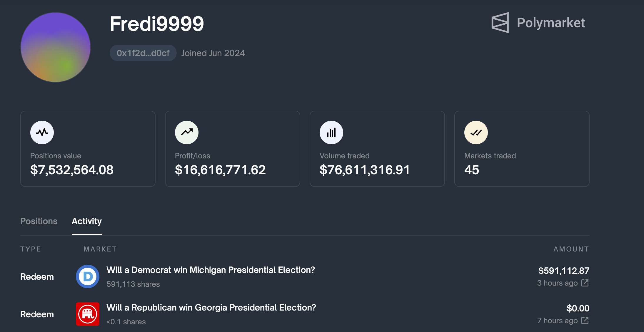Click the Polymarket logo icon

(500, 23)
